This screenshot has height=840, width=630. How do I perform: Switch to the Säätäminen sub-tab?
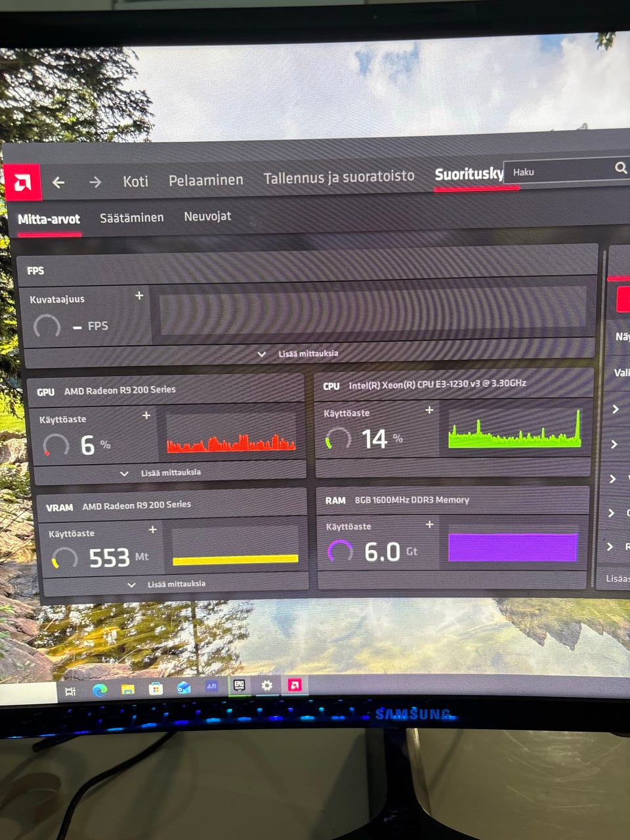click(132, 217)
